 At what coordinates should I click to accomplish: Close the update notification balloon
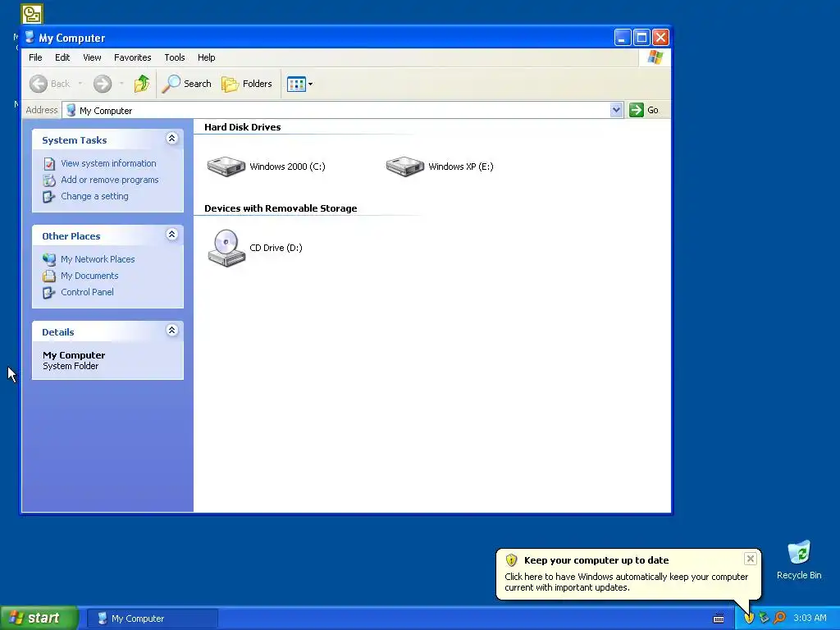click(751, 559)
